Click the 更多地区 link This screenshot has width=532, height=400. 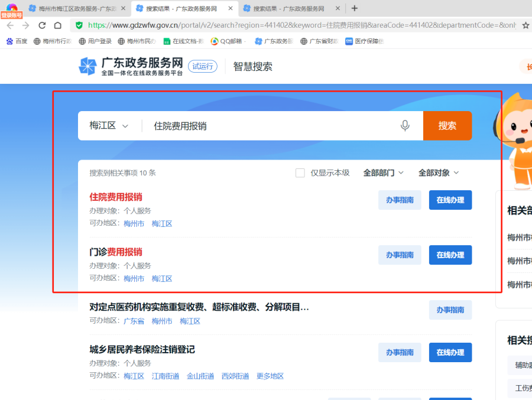(270, 376)
